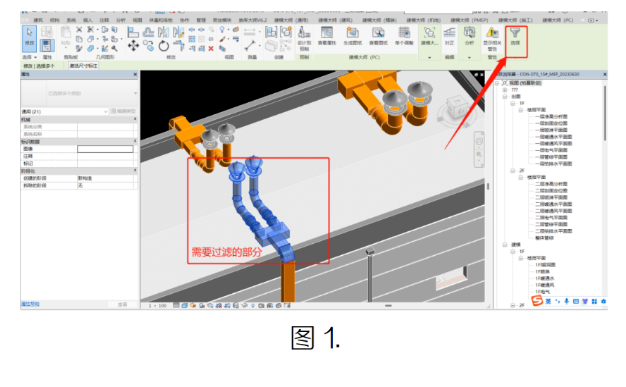Select 整体管综 view in project browser
Image resolution: width=626 pixels, height=387 pixels.
tap(544, 238)
